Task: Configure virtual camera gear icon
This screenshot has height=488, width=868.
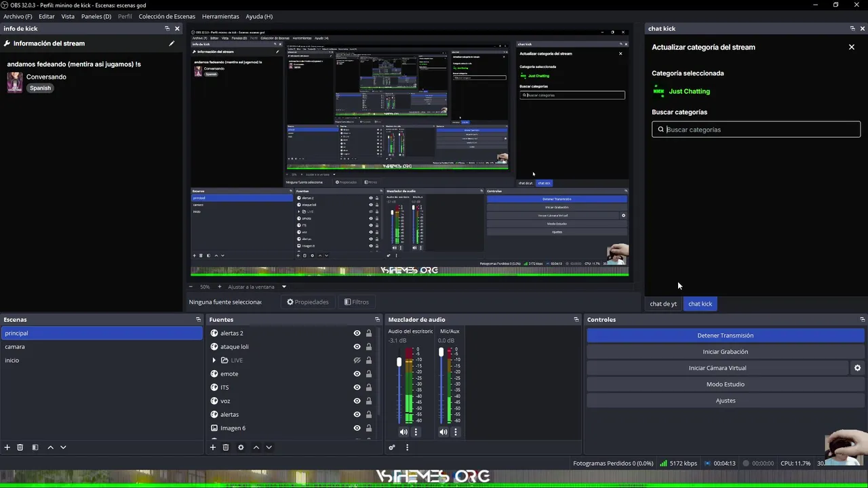Action: pos(857,368)
